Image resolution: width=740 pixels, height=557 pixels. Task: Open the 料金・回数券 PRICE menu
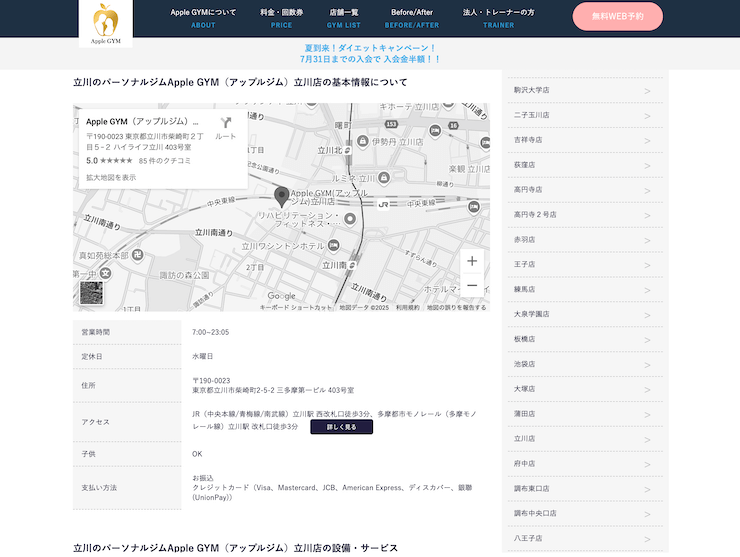click(281, 18)
